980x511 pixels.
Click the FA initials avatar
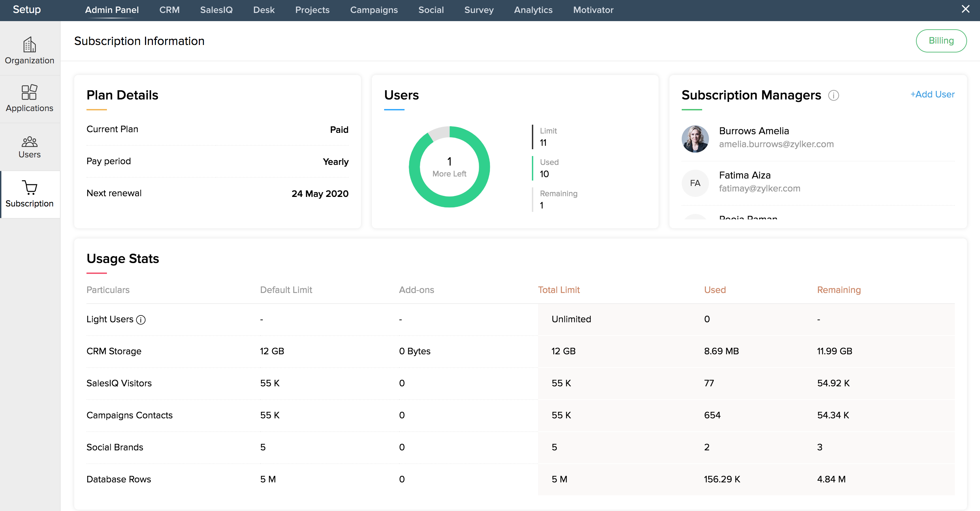click(x=695, y=183)
